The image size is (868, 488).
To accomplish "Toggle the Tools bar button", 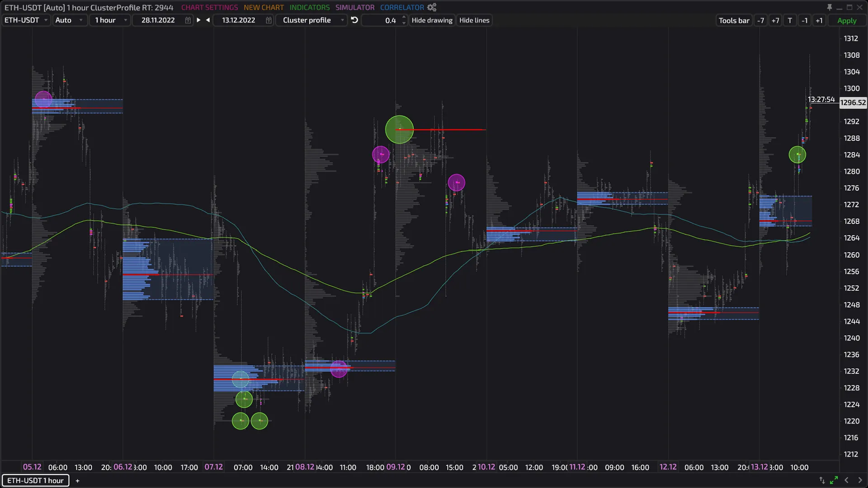I will [x=734, y=20].
